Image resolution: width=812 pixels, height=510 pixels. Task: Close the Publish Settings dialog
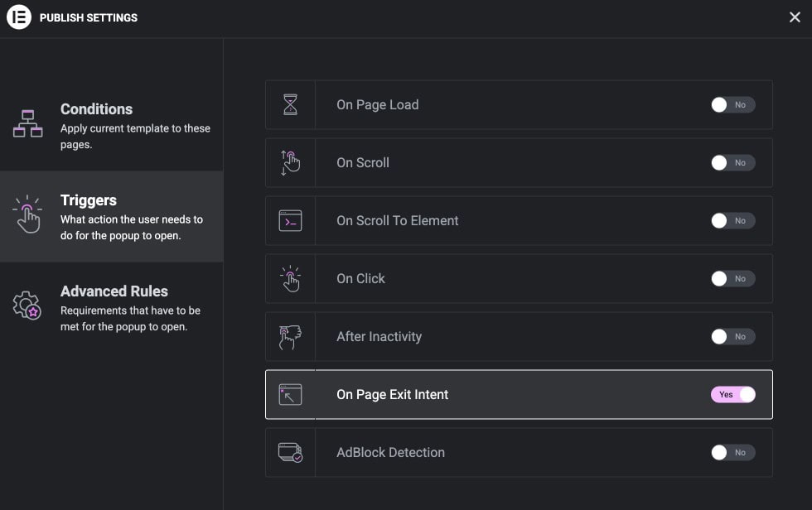(x=795, y=17)
